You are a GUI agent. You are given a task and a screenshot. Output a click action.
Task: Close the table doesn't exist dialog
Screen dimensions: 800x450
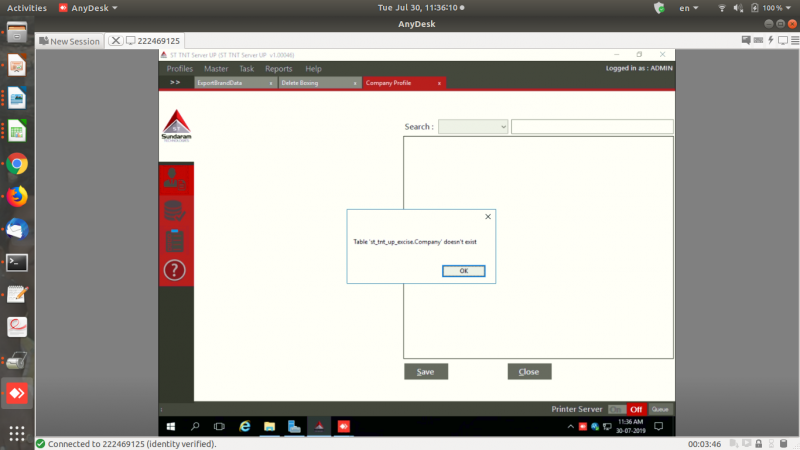488,217
